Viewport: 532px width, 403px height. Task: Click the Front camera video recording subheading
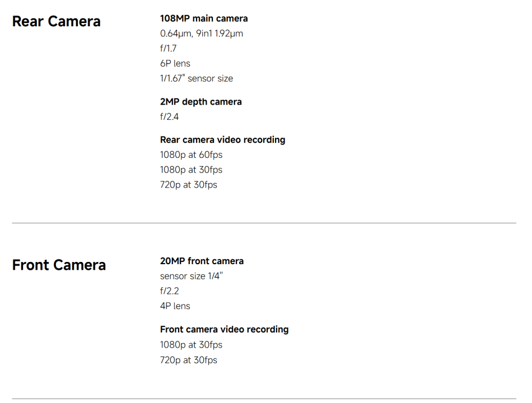(x=224, y=330)
